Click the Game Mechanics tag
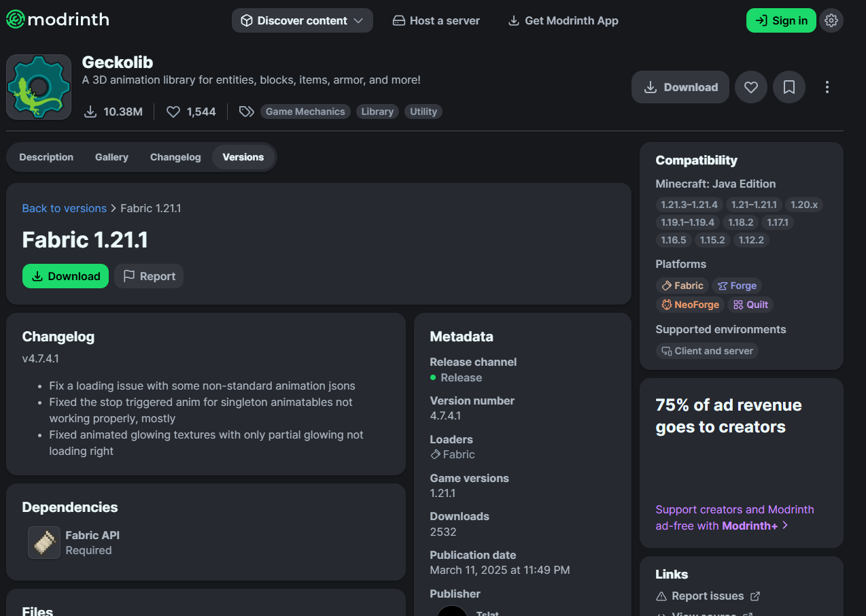The image size is (866, 616). pyautogui.click(x=305, y=112)
